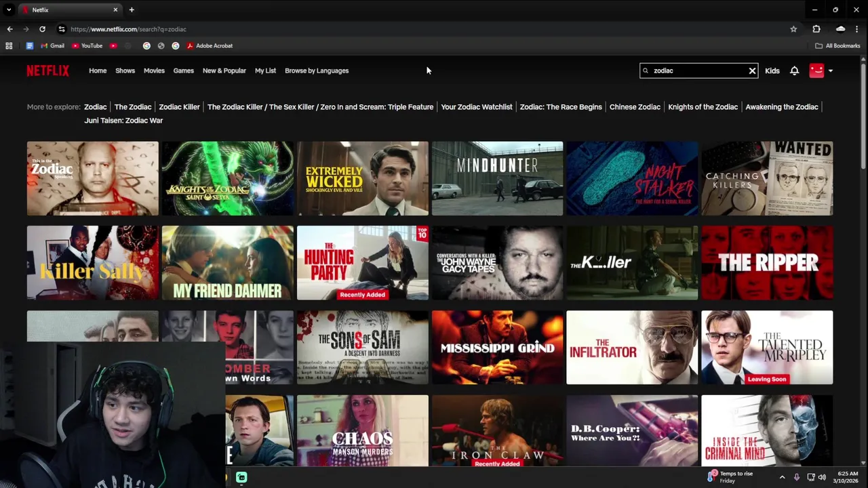This screenshot has height=488, width=868.
Task: Open Mississippi Grind thumbnail
Action: 498,348
